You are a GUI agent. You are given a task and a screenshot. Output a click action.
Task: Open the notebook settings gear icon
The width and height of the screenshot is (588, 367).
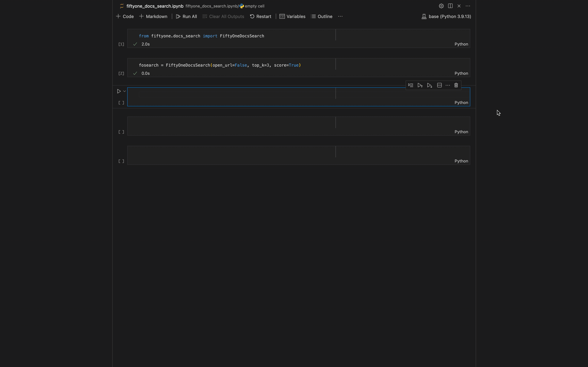pyautogui.click(x=441, y=6)
